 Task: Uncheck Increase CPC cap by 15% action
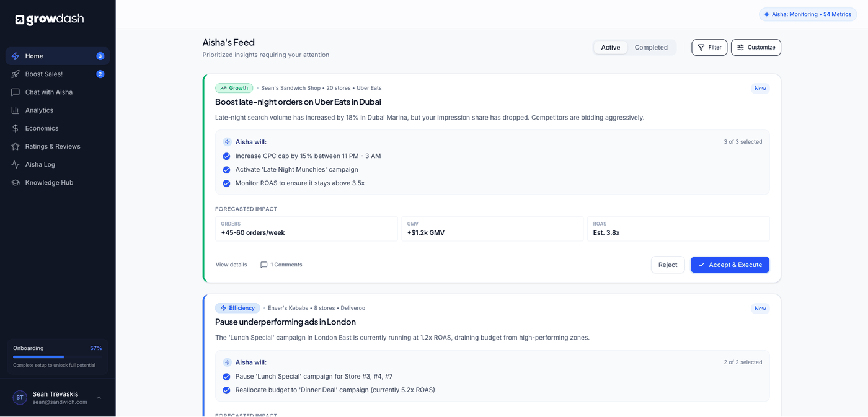pos(226,156)
